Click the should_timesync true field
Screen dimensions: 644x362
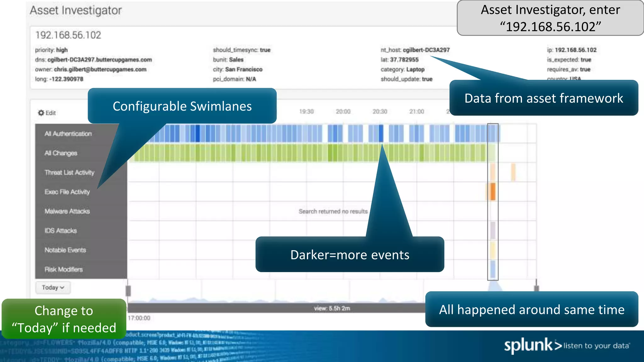tap(242, 50)
